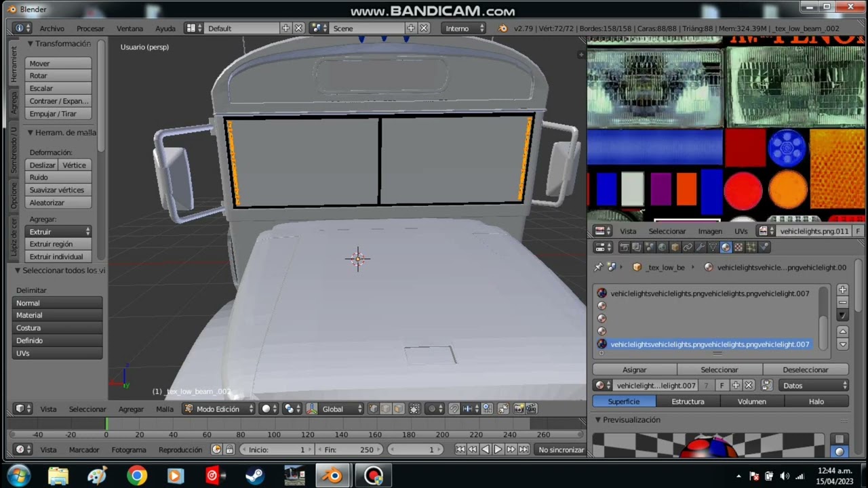
Task: Toggle limit selection to visible
Action: pyautogui.click(x=414, y=409)
